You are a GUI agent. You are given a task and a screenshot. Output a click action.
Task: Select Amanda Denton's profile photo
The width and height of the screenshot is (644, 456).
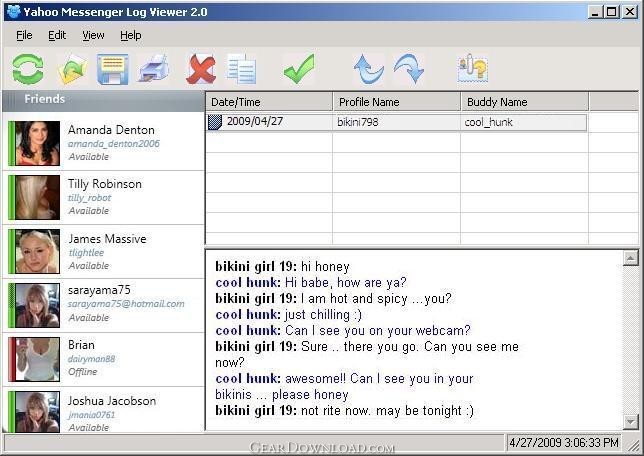point(37,143)
